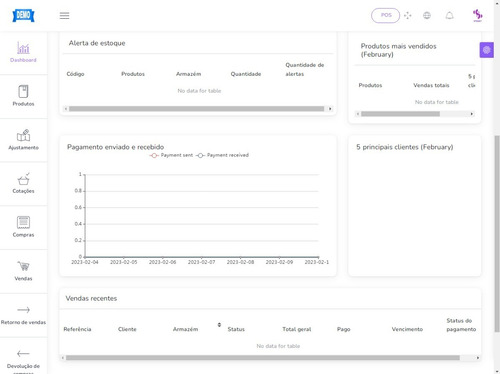Toggle Payment received legend series
The width and height of the screenshot is (500, 374).
222,155
